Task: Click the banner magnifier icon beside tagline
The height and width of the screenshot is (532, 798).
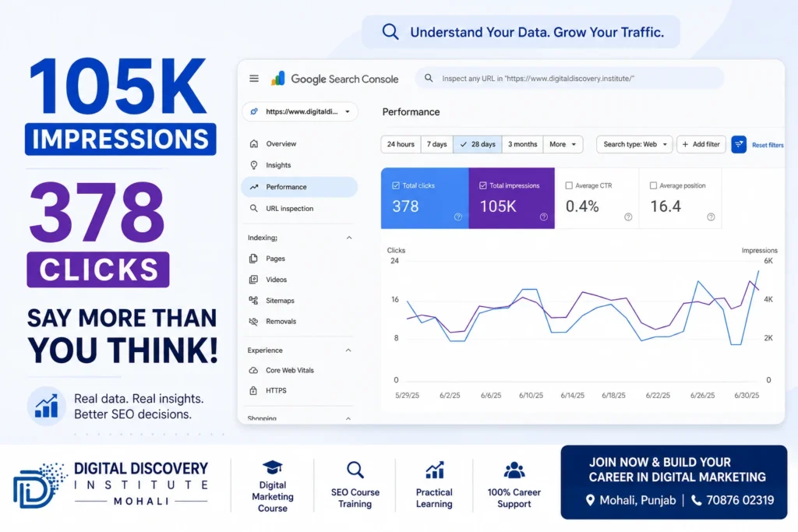Action: pyautogui.click(x=390, y=31)
